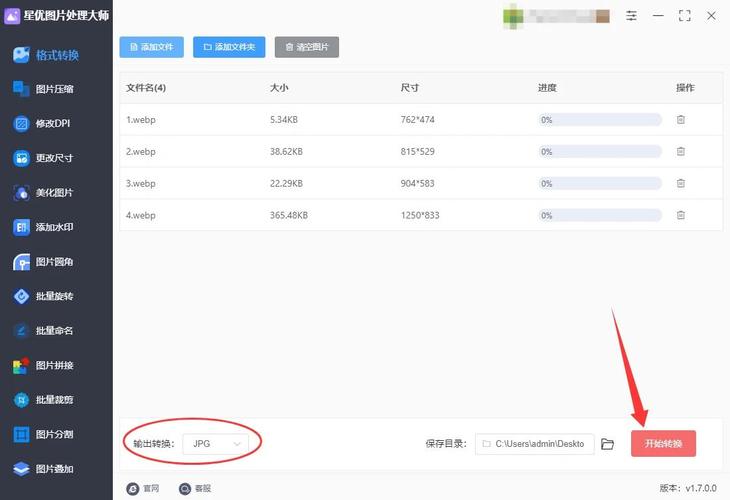The width and height of the screenshot is (730, 500).
Task: Delete 4.webp from the file list
Action: [x=681, y=215]
